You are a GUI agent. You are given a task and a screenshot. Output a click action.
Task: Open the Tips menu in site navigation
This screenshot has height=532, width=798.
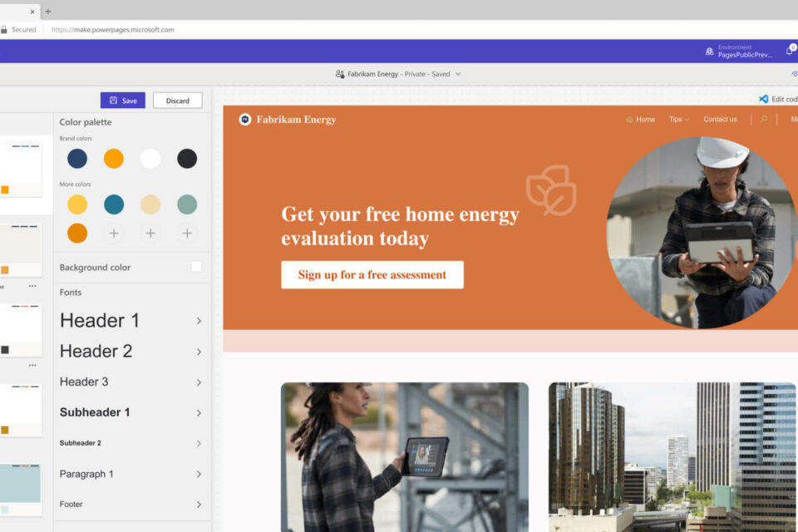(x=678, y=120)
